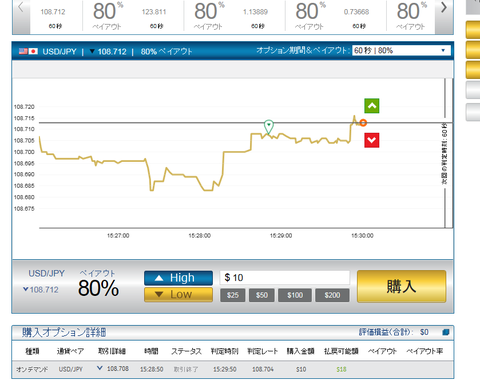
Task: Click the 取引詳細 column header
Action: [x=112, y=351]
